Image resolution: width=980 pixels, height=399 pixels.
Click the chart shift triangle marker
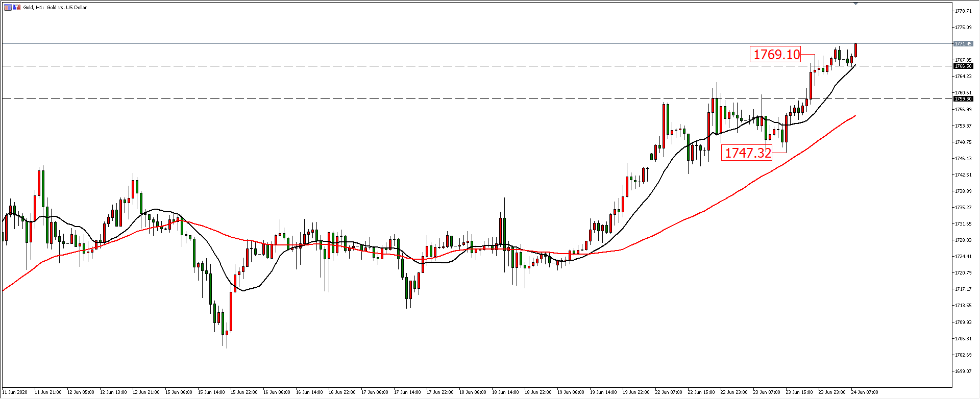[856, 4]
